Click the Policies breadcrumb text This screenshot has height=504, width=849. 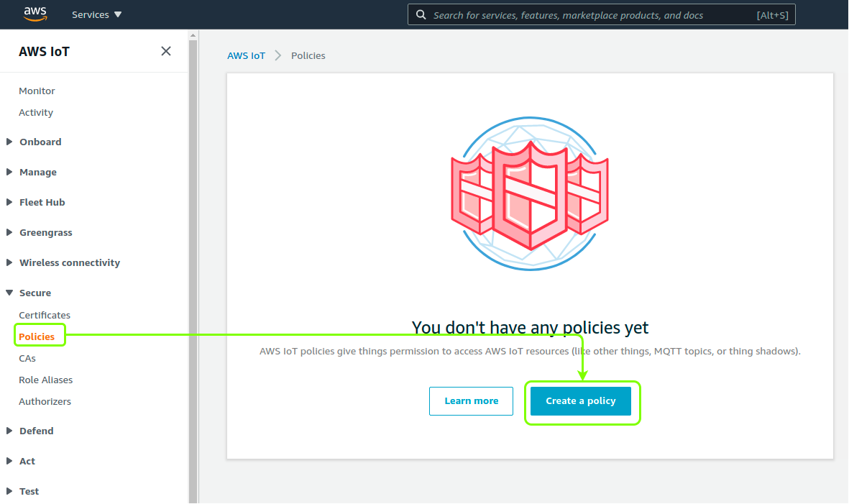point(308,56)
